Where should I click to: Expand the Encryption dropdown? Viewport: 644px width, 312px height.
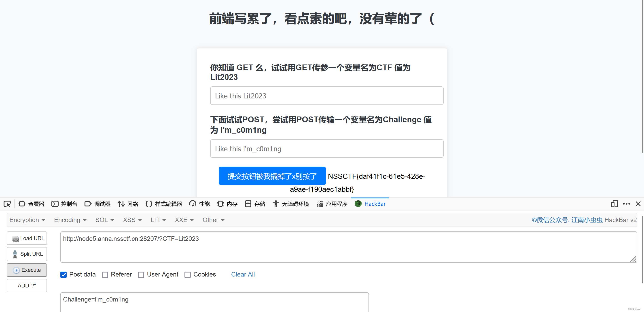pos(27,220)
